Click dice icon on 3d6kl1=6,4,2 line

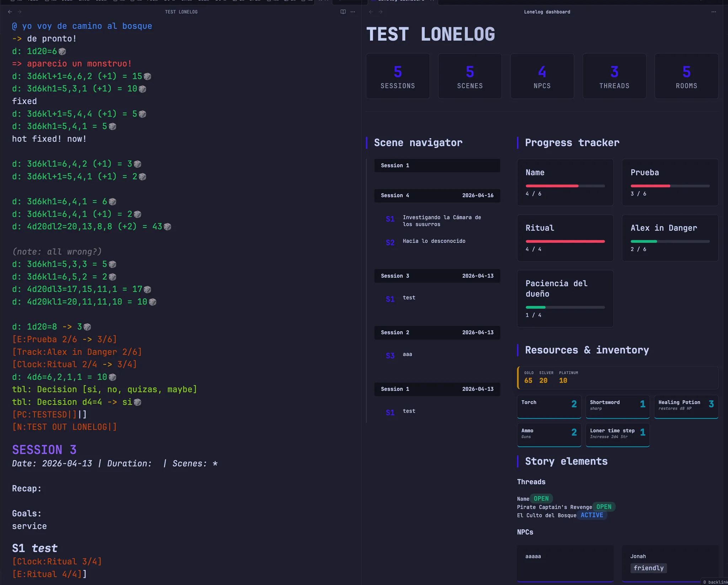click(138, 164)
